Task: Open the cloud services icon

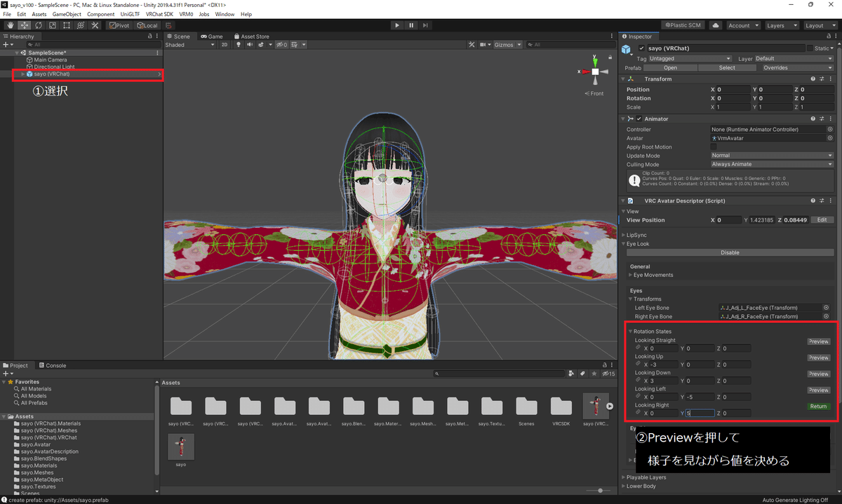Action: tap(715, 25)
